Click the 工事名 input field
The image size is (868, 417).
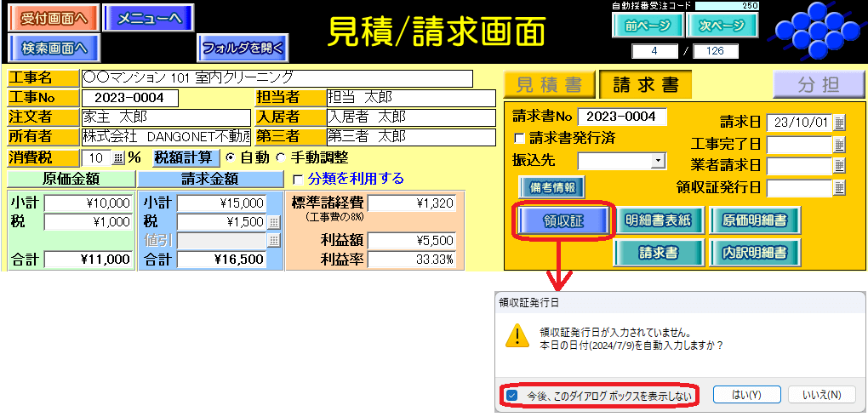point(277,78)
